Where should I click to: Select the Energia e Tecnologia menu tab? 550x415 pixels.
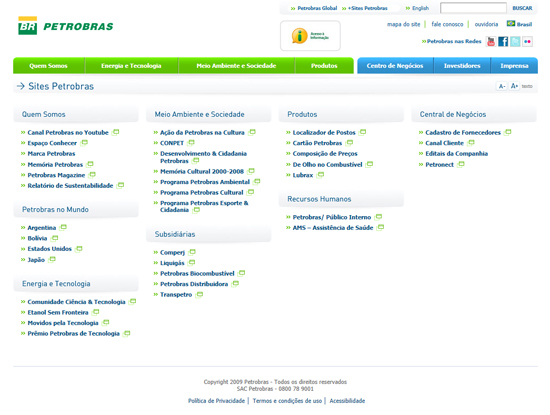point(131,66)
